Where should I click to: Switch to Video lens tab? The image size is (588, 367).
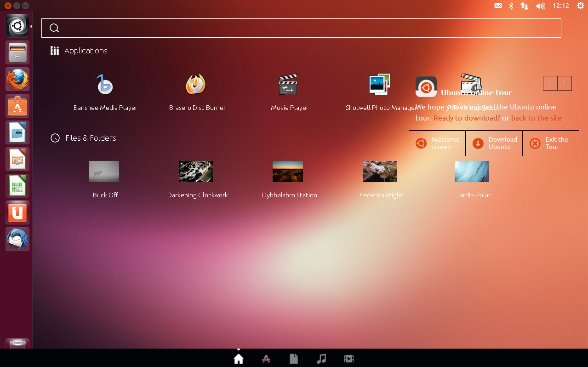349,359
